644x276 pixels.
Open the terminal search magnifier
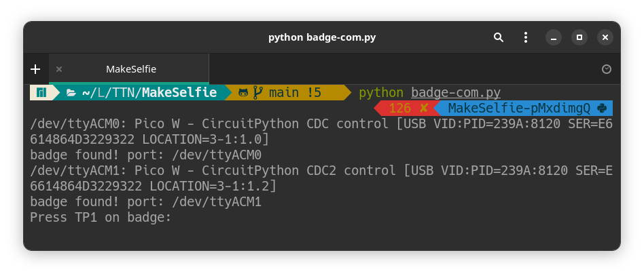[498, 37]
